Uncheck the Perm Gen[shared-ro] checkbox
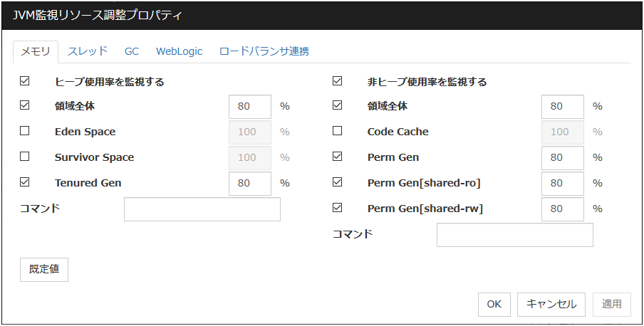Screen dimensions: 644x326 pyautogui.click(x=338, y=182)
